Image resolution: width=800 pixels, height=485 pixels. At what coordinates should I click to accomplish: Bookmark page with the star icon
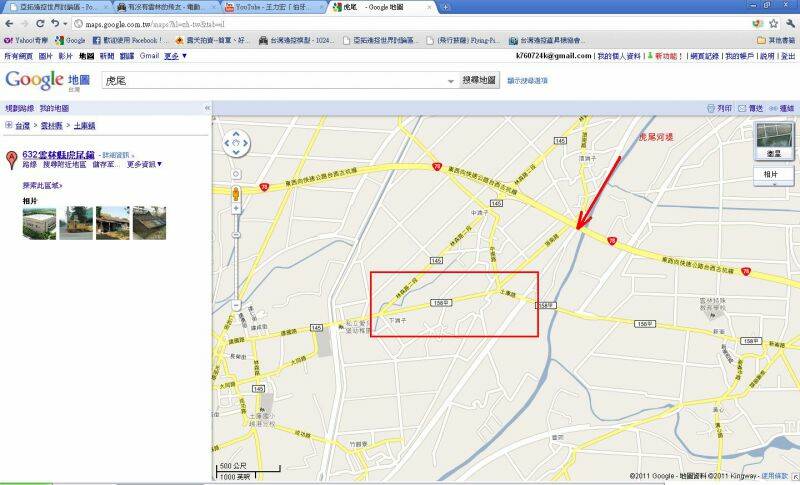tap(773, 23)
